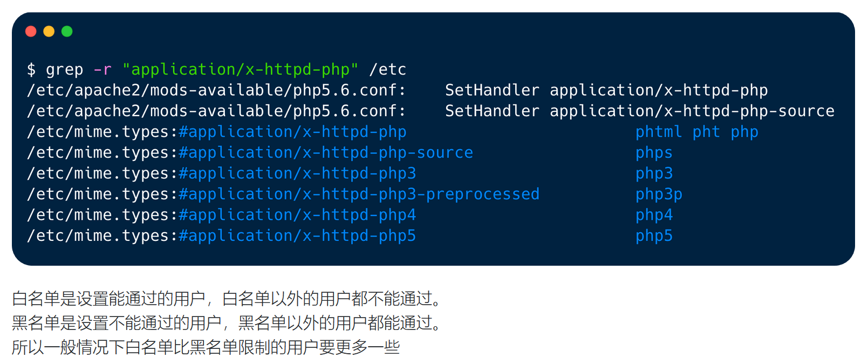Screen dimensions: 868x364
Task: Click the /etc path argument
Action: [x=387, y=70]
